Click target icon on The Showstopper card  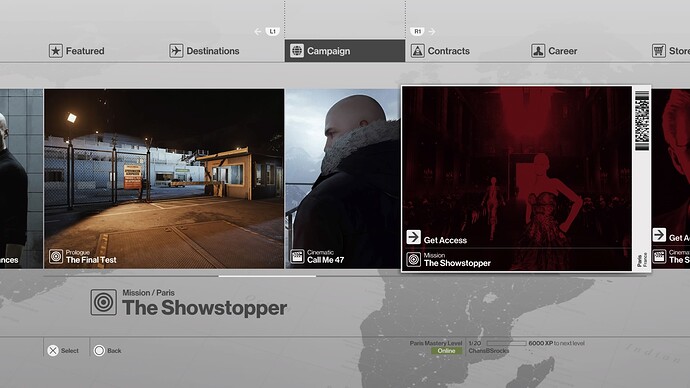(414, 260)
